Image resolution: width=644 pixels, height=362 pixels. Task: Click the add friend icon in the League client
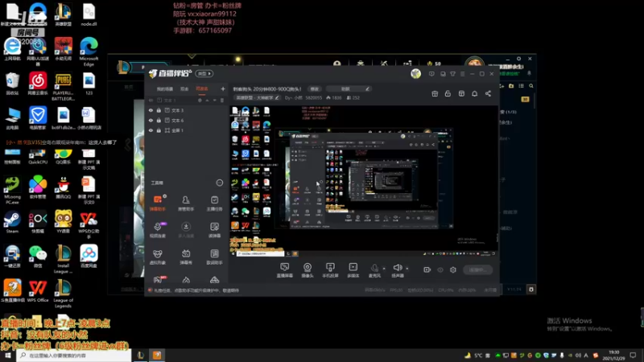[502, 86]
